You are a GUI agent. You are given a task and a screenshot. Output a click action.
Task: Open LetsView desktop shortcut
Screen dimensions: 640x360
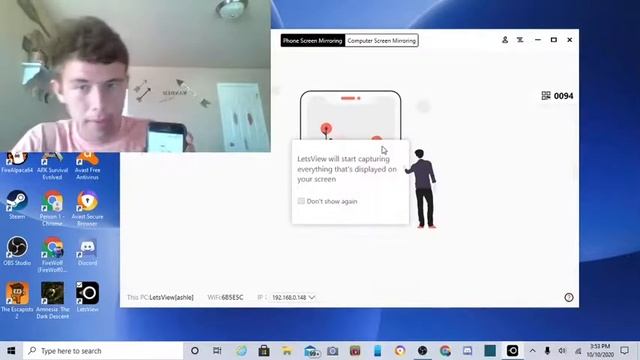[87, 297]
